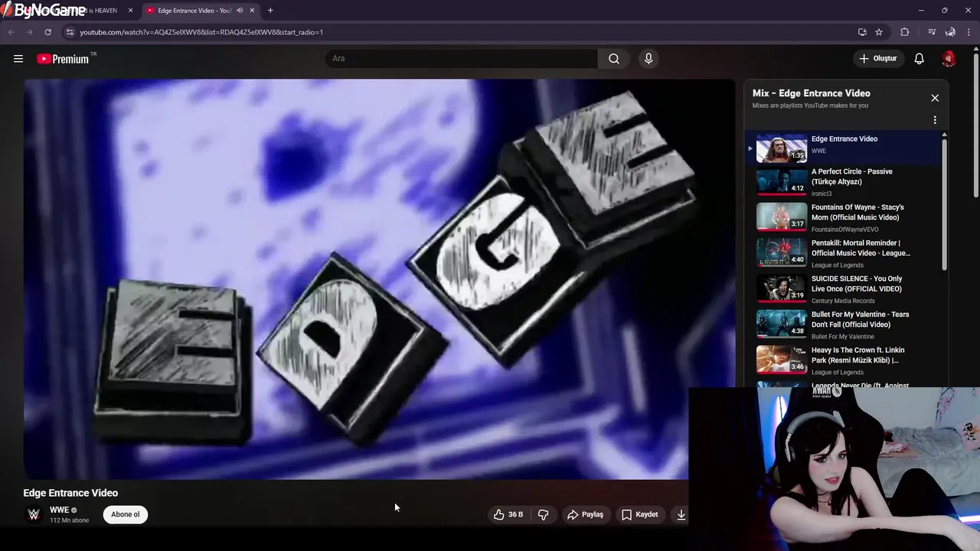This screenshot has width=980, height=551.
Task: Open Pentakill: Mortal Reminder video
Action: (x=844, y=253)
